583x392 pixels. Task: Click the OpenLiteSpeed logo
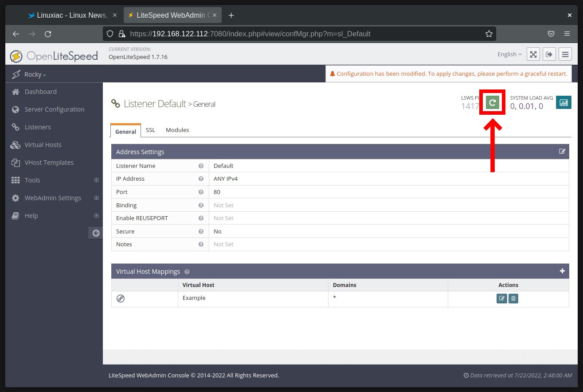54,56
